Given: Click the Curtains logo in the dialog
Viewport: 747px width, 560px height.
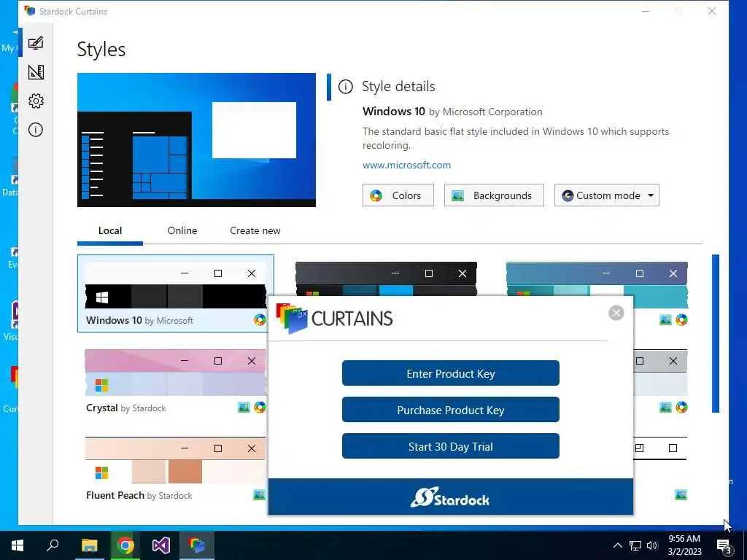Looking at the screenshot, I should 334,319.
